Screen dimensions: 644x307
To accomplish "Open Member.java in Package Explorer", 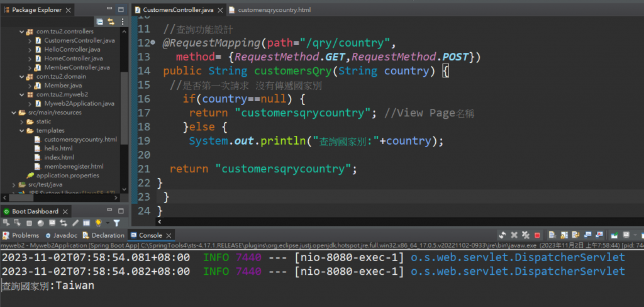I will (63, 86).
